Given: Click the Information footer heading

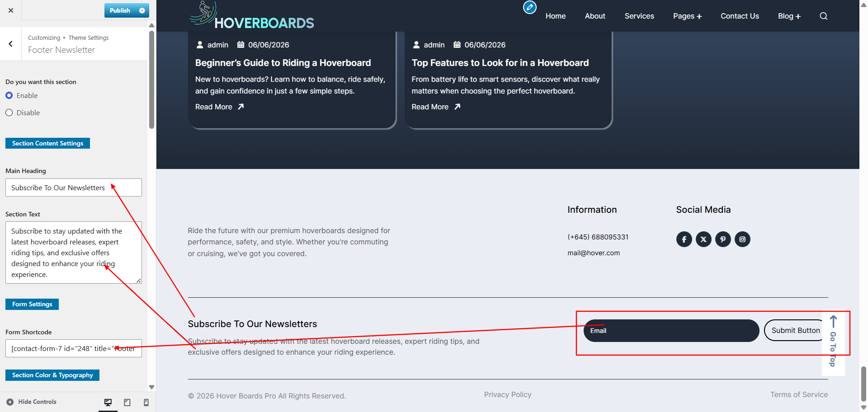Looking at the screenshot, I should point(592,210).
